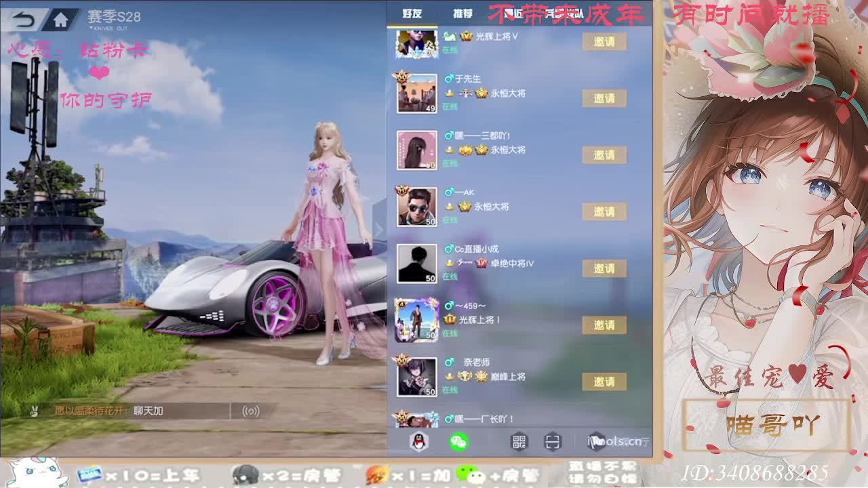This screenshot has width=868, height=488.
Task: Click the 喵哥吖 name plate
Action: [x=766, y=426]
